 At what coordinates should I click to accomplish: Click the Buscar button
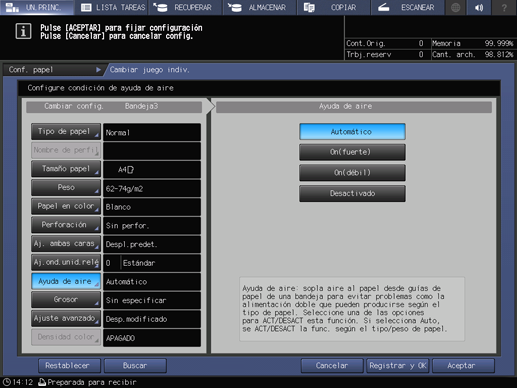pyautogui.click(x=135, y=366)
